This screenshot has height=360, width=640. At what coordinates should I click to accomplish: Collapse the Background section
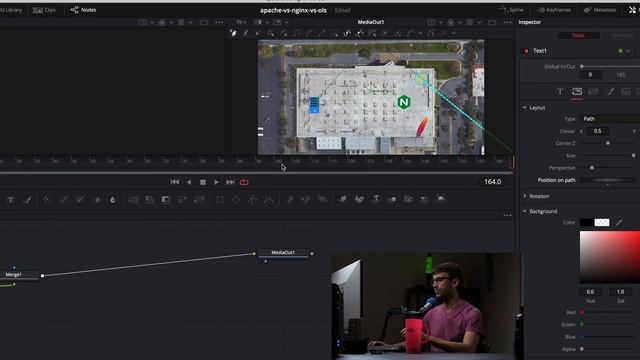(x=524, y=211)
